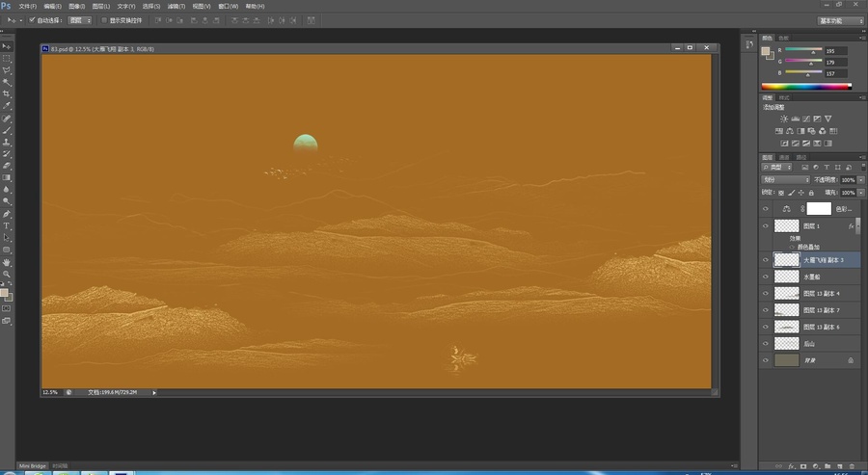Select the Eraser tool
Screen dimensions: 868x475
tap(7, 166)
